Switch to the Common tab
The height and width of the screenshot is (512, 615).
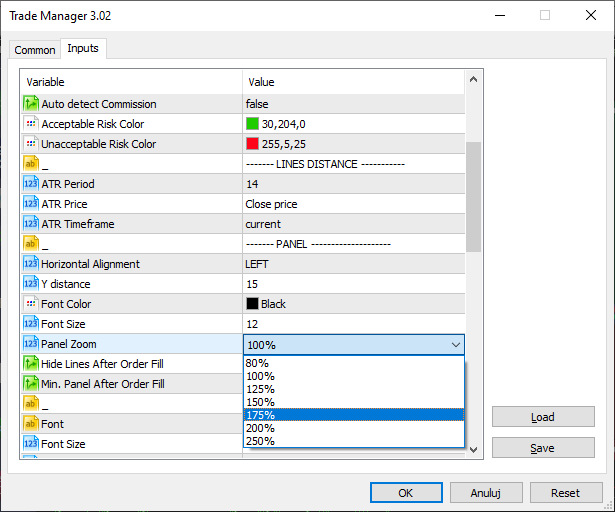coord(35,50)
